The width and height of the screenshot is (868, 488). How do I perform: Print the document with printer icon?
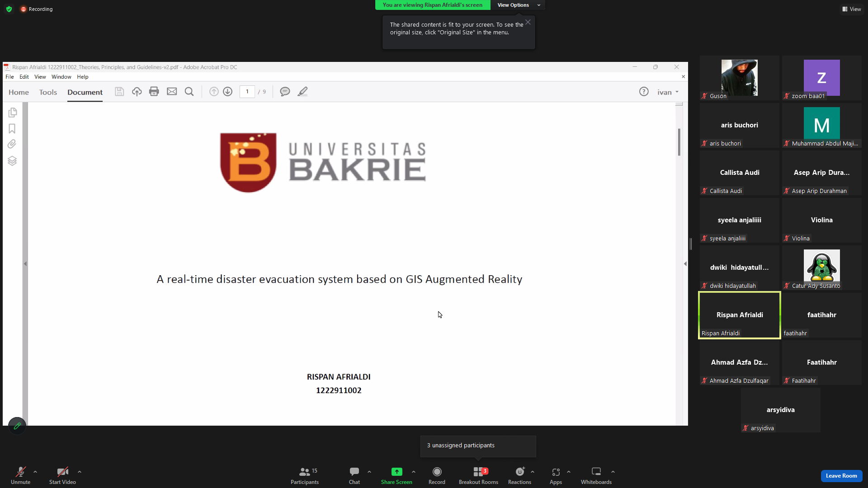pos(154,92)
